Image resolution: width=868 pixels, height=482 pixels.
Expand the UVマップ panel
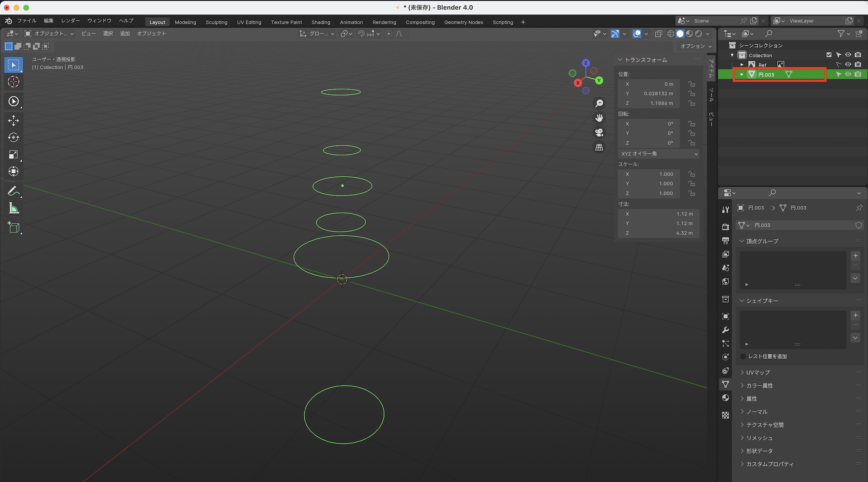point(758,373)
